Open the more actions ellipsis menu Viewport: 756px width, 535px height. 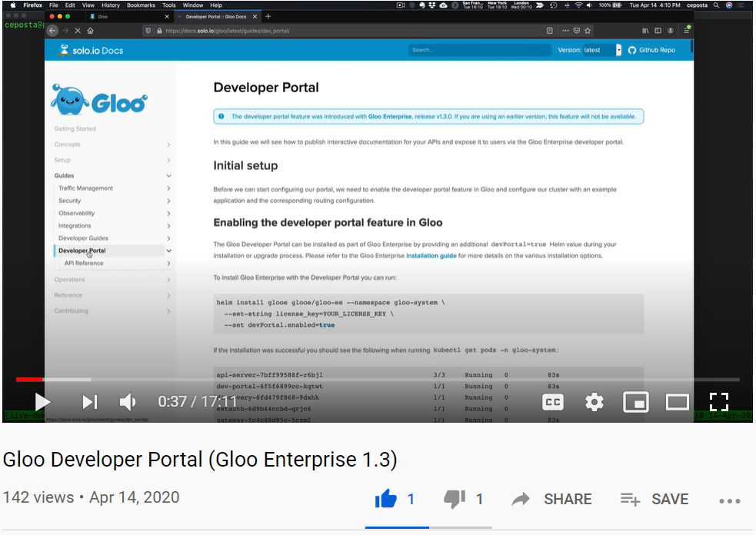click(x=730, y=500)
